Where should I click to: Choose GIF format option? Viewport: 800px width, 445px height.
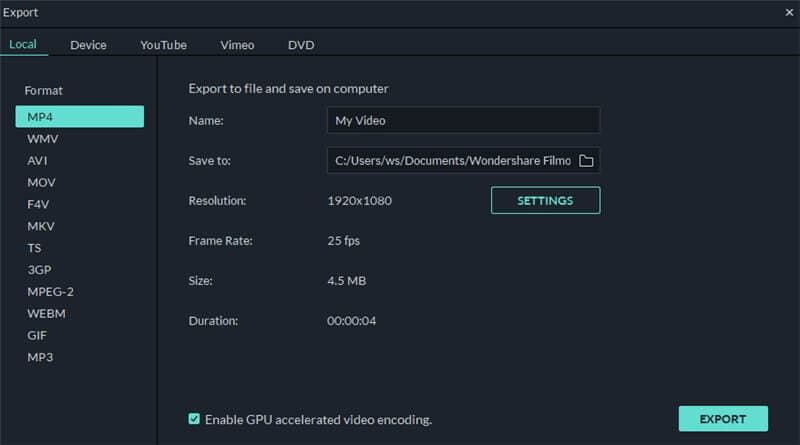click(x=37, y=335)
